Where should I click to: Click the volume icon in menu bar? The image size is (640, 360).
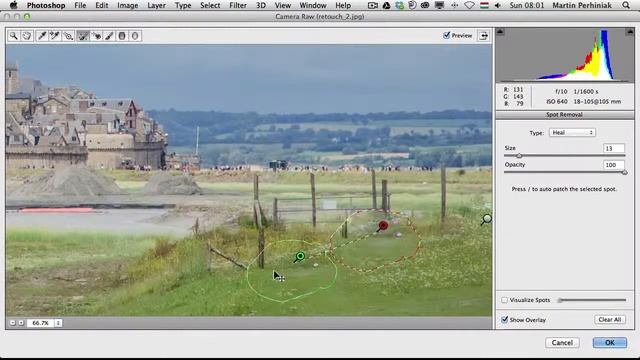(x=498, y=5)
